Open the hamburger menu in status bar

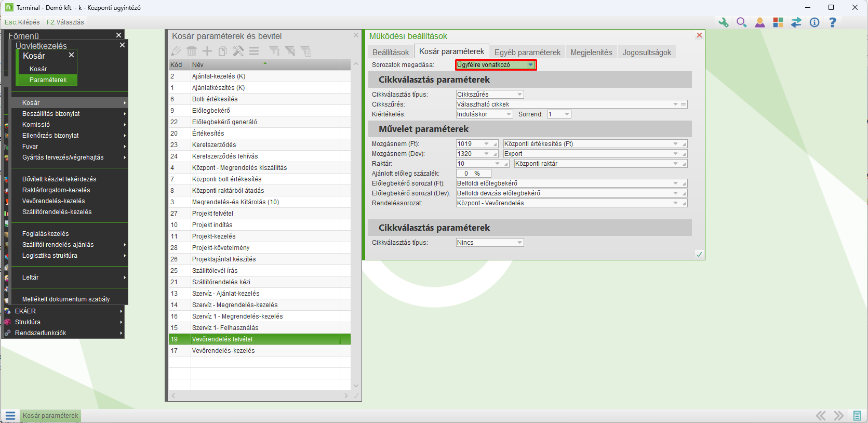(x=10, y=416)
